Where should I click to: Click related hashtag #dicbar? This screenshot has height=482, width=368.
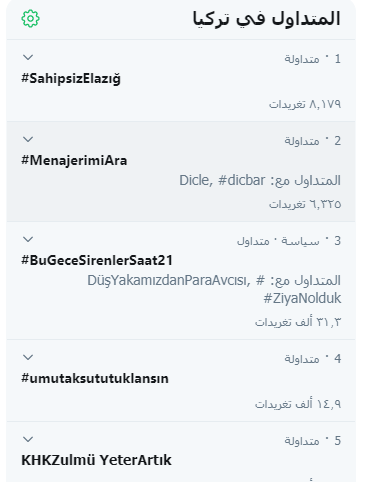click(x=242, y=180)
